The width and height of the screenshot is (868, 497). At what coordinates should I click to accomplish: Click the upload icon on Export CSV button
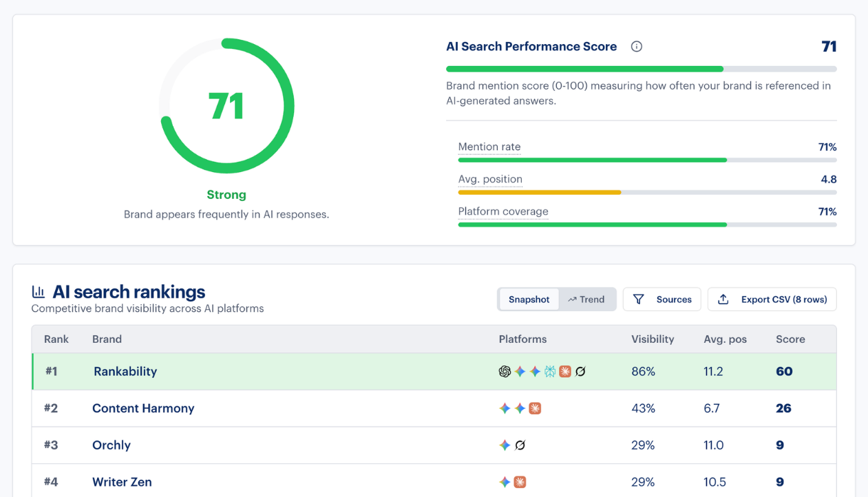click(723, 299)
